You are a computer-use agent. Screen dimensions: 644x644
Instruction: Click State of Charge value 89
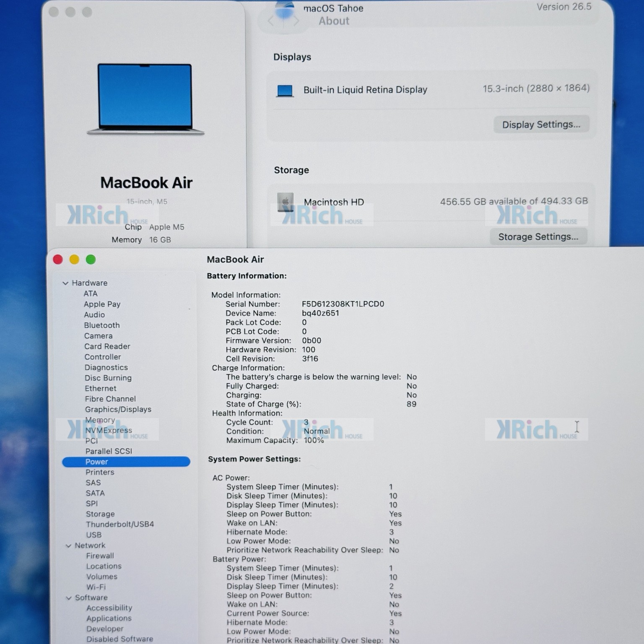pos(411,405)
